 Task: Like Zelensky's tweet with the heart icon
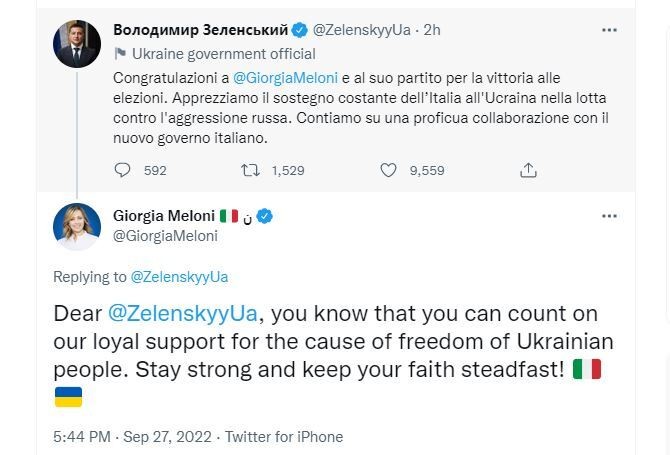tap(389, 171)
